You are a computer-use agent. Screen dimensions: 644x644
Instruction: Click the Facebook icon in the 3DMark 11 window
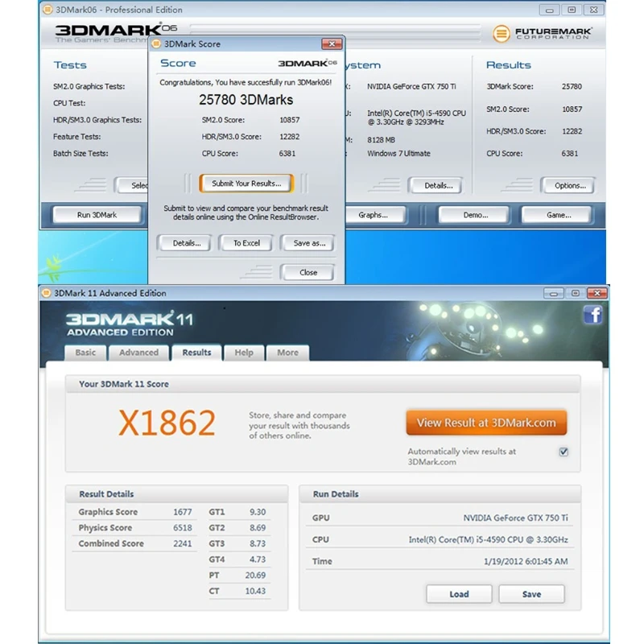point(593,316)
